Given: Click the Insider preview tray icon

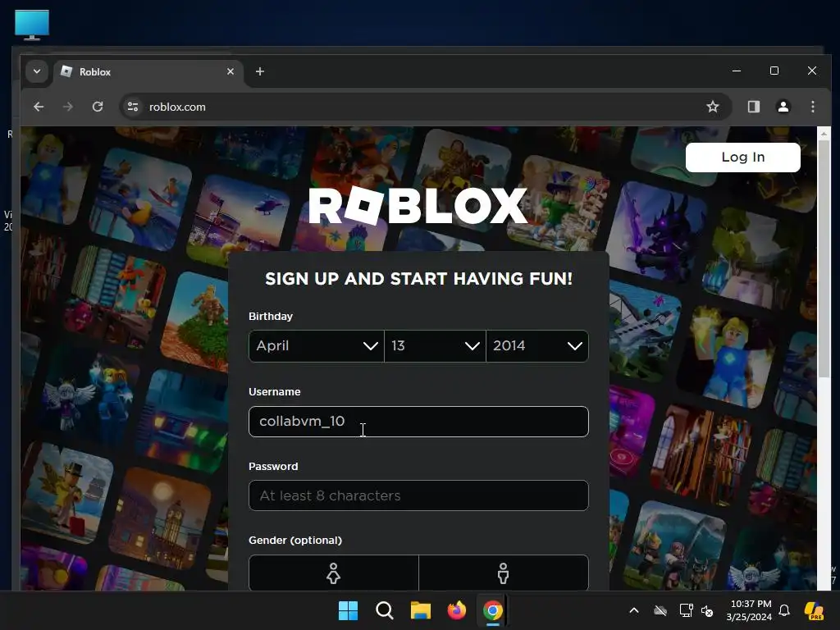Looking at the screenshot, I should pyautogui.click(x=815, y=610).
